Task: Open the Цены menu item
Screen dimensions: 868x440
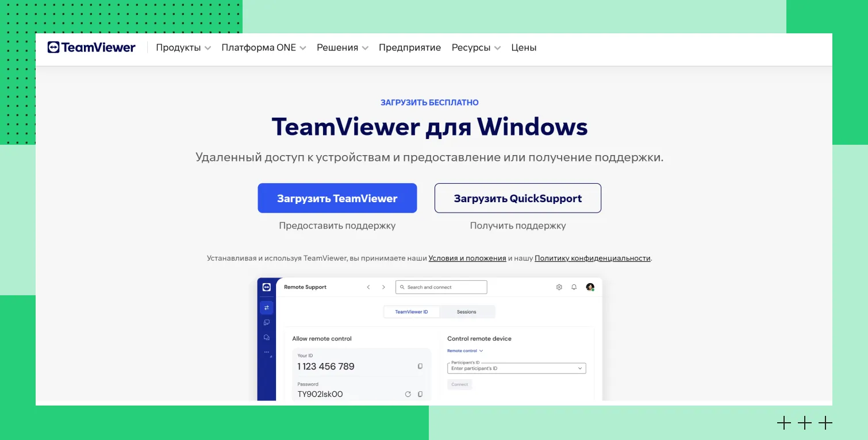Action: point(524,48)
